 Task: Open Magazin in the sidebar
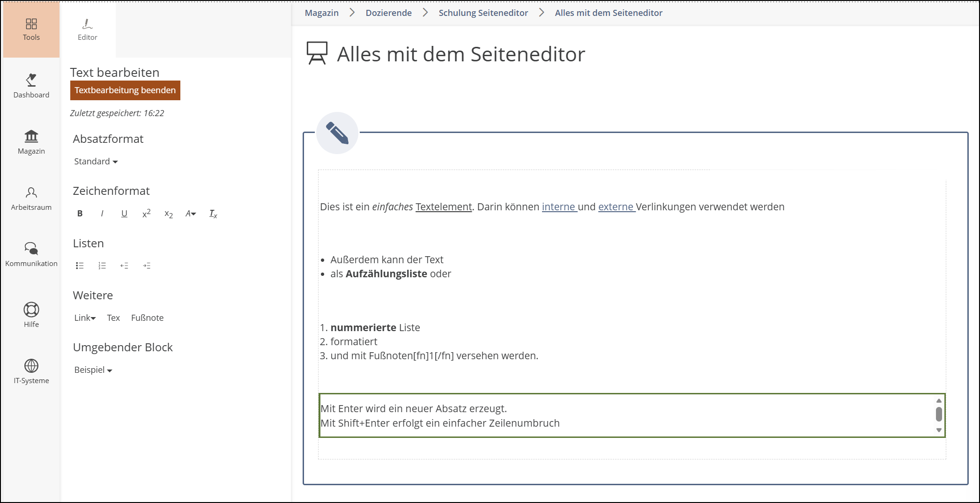tap(31, 142)
